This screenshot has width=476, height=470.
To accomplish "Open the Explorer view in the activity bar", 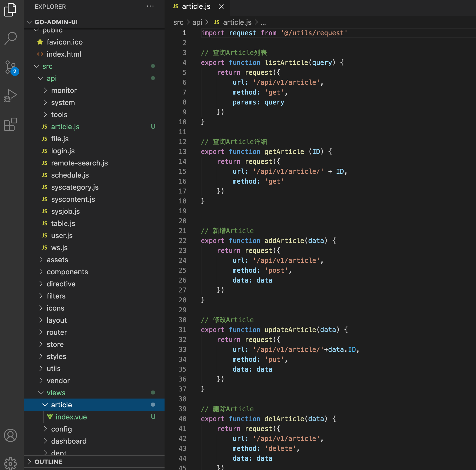I will point(10,10).
